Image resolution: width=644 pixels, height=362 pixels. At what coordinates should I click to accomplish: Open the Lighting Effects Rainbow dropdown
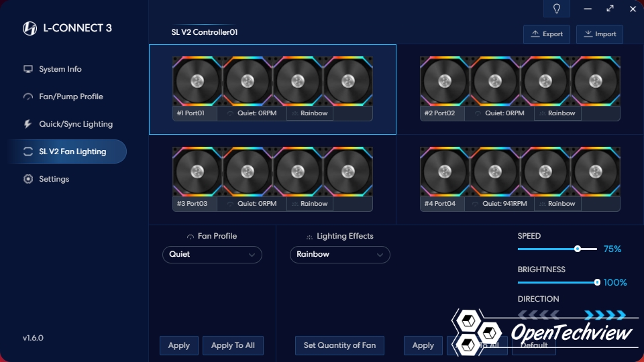[340, 255]
